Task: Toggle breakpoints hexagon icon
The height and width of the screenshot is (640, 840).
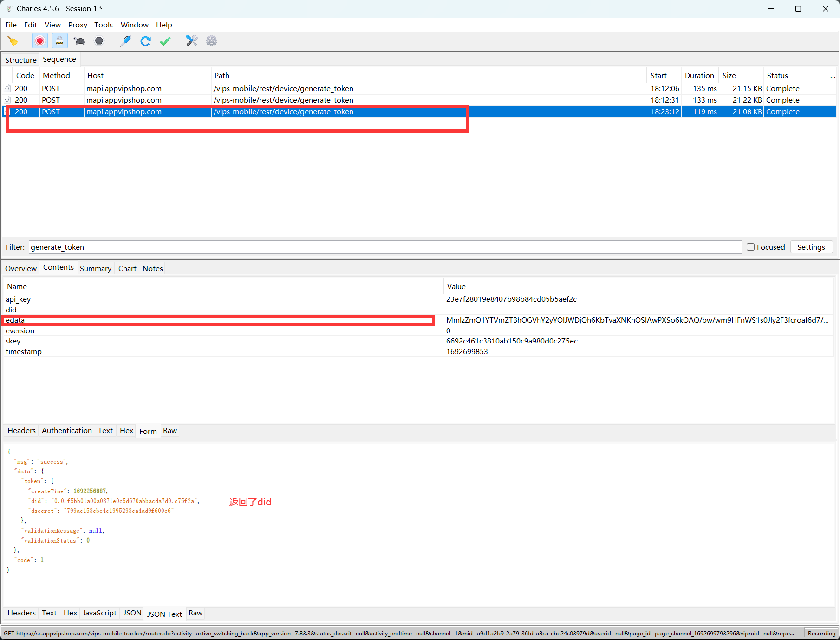Action: coord(99,41)
